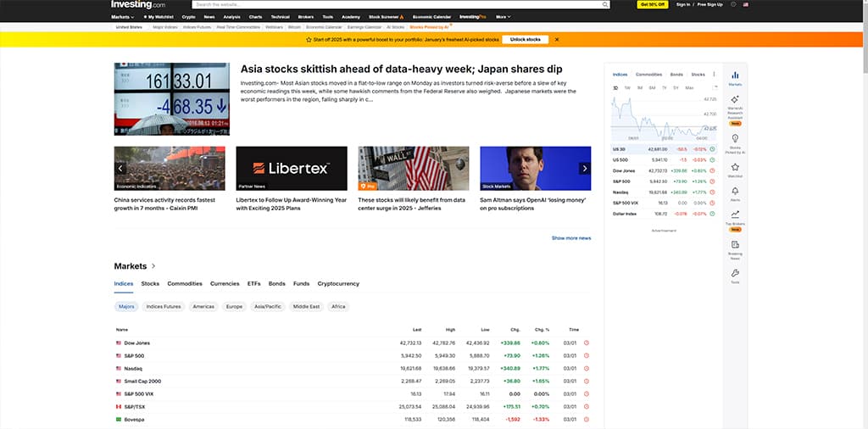The height and width of the screenshot is (429, 868).
Task: Click the Show more news link
Action: point(571,238)
